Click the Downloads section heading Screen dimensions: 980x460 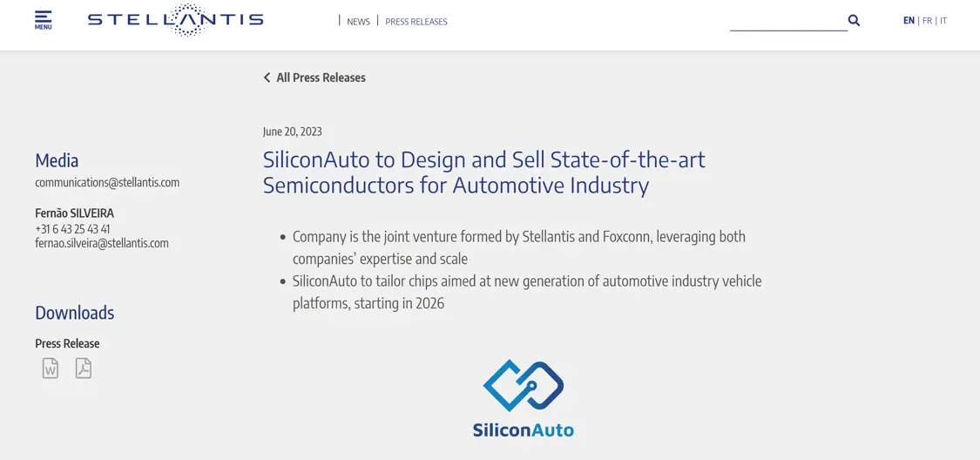(x=74, y=313)
